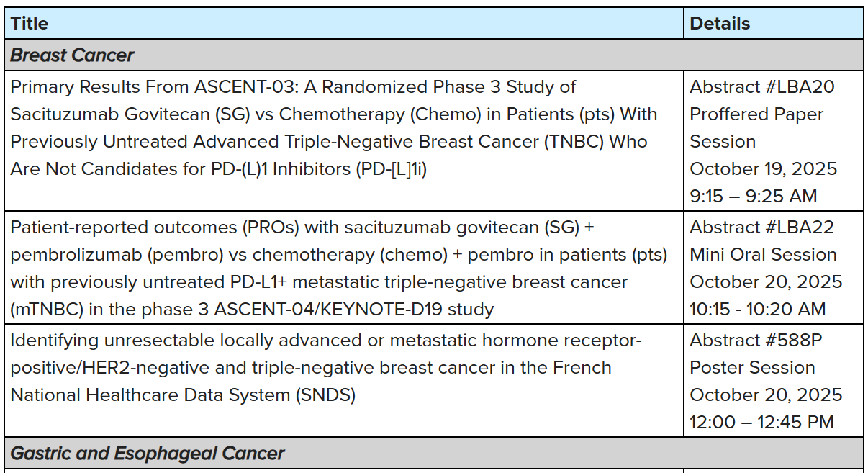Click the October 19, 2025 date
This screenshot has width=868, height=473.
[764, 169]
